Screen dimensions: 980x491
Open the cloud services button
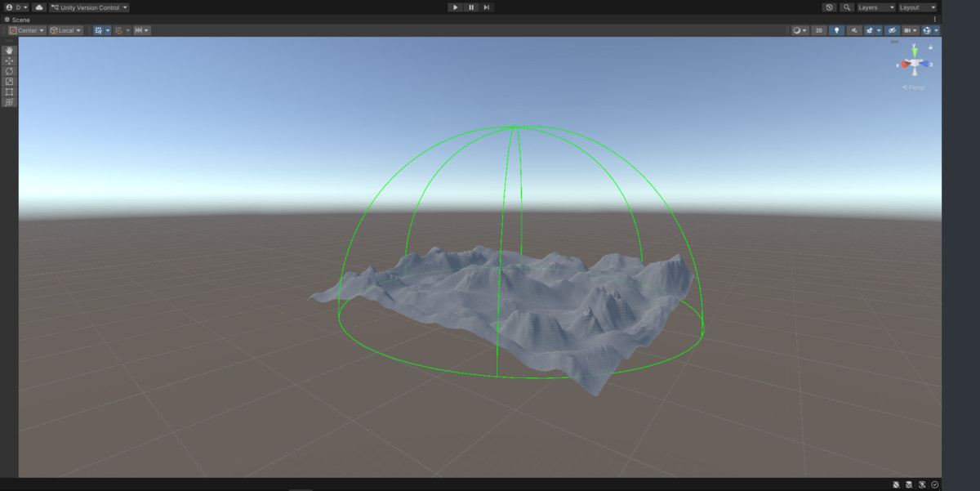tap(39, 7)
